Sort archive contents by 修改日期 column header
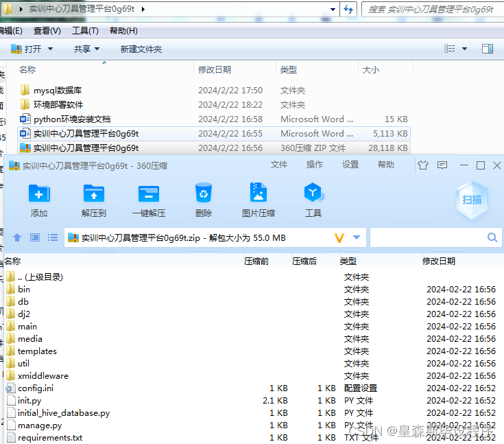504x444 pixels. click(x=439, y=261)
